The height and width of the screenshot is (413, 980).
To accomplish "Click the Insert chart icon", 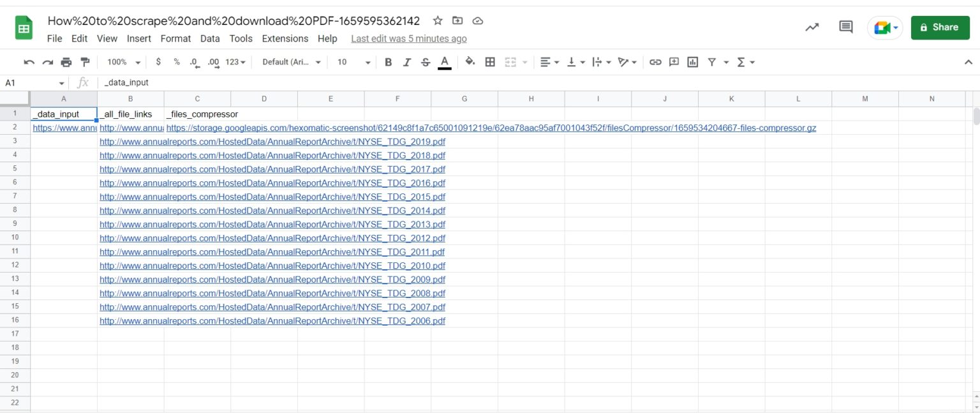I will click(x=693, y=62).
